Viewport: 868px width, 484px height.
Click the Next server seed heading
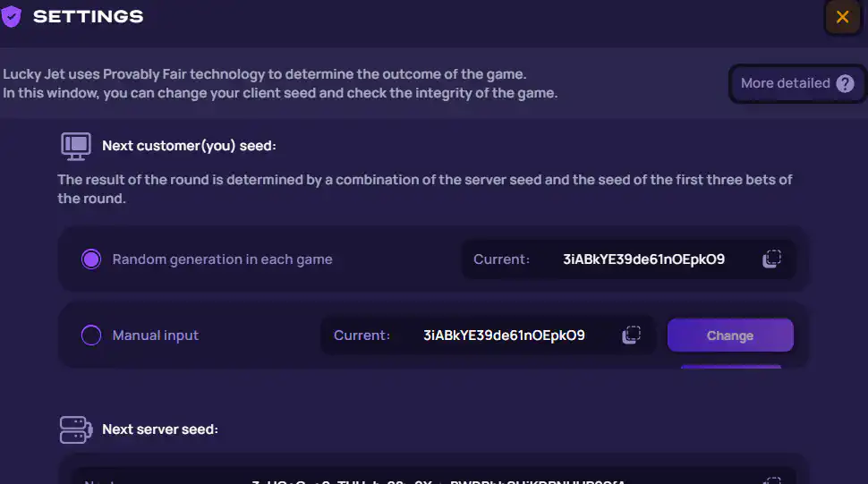(160, 429)
